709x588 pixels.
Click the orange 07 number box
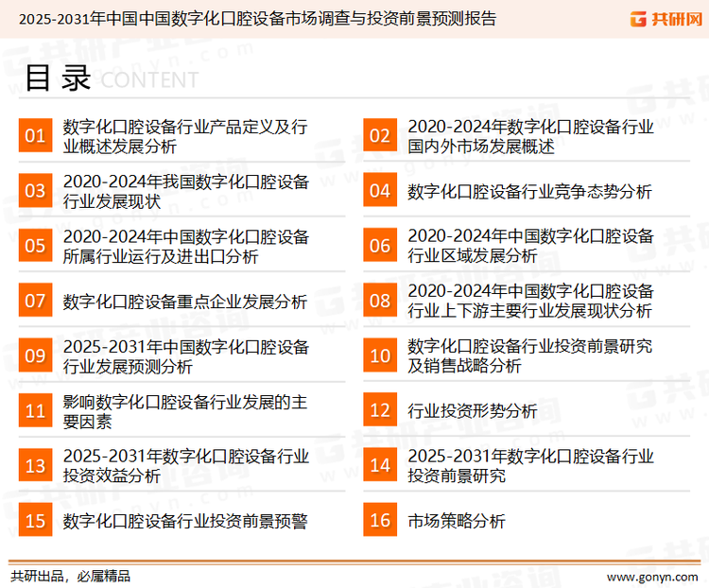click(35, 300)
